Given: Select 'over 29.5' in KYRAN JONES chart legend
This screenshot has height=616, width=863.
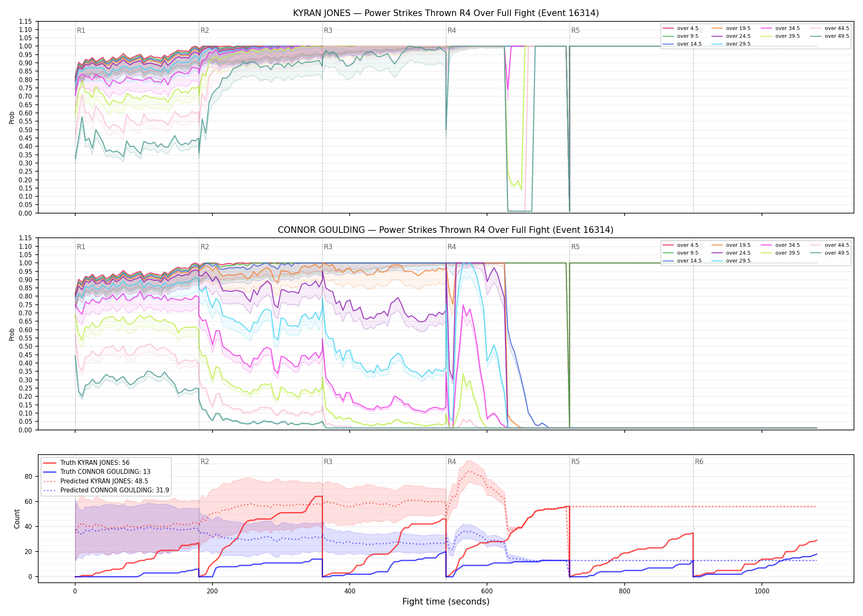Looking at the screenshot, I should [731, 44].
